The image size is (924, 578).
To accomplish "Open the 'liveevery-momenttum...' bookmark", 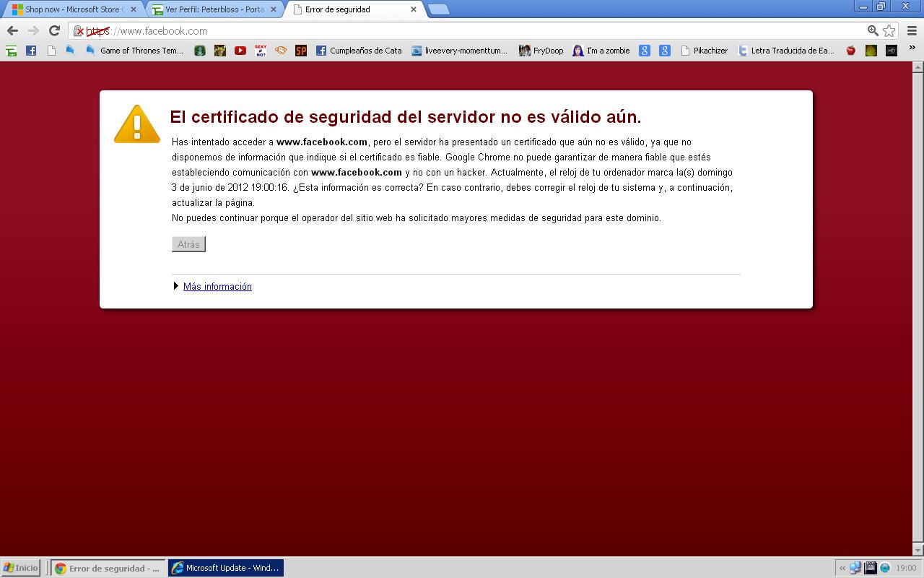I will click(x=460, y=51).
